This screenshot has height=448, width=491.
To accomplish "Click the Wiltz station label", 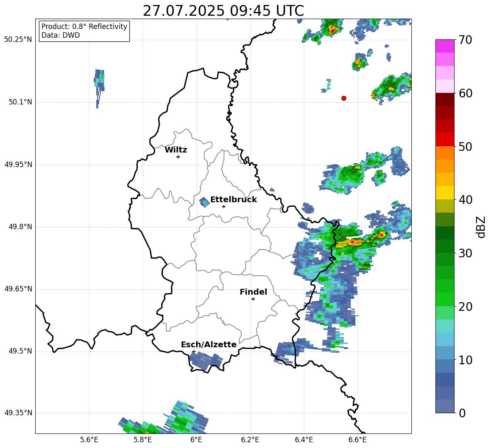I will tap(176, 150).
